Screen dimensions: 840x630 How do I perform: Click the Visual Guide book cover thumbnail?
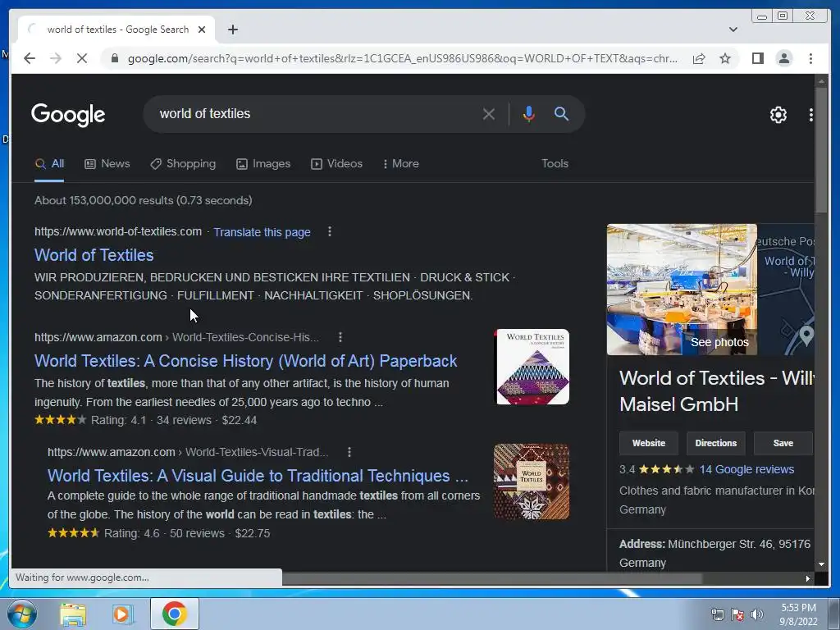[x=532, y=481]
